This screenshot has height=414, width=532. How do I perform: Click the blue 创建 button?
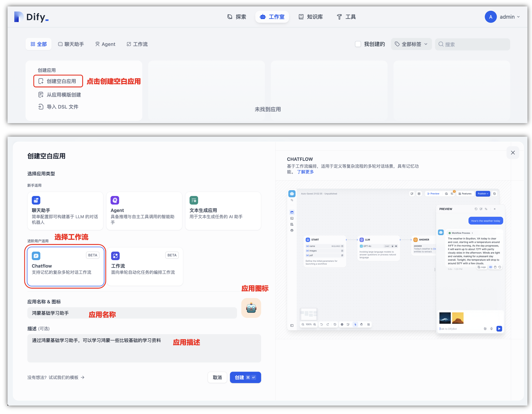pos(246,378)
